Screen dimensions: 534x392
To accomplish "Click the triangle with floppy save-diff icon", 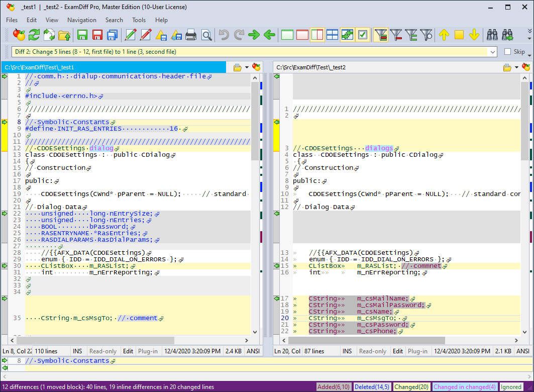I will tap(161, 35).
